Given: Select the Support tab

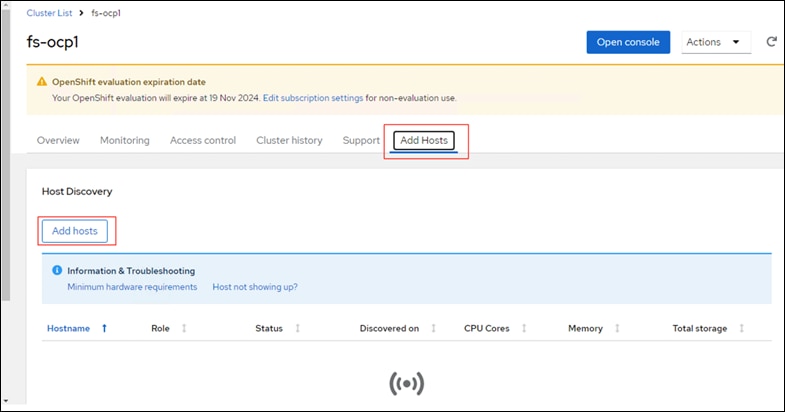Looking at the screenshot, I should tap(361, 140).
